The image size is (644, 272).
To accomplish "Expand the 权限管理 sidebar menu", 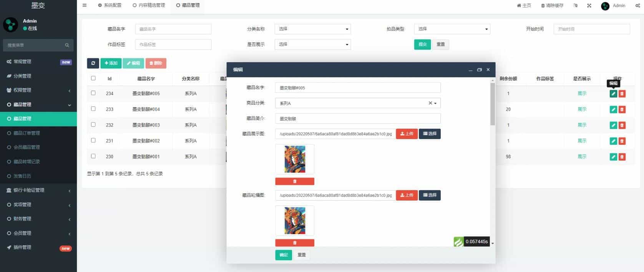I will 38,90.
